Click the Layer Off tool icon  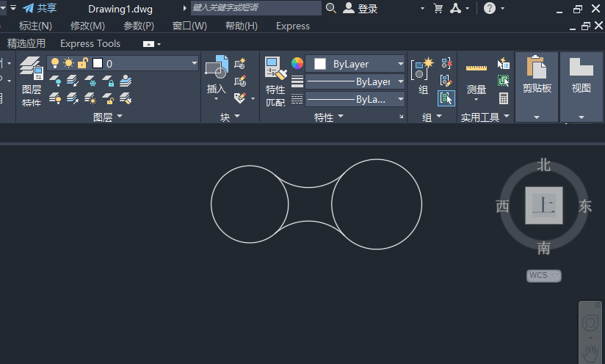[55, 81]
